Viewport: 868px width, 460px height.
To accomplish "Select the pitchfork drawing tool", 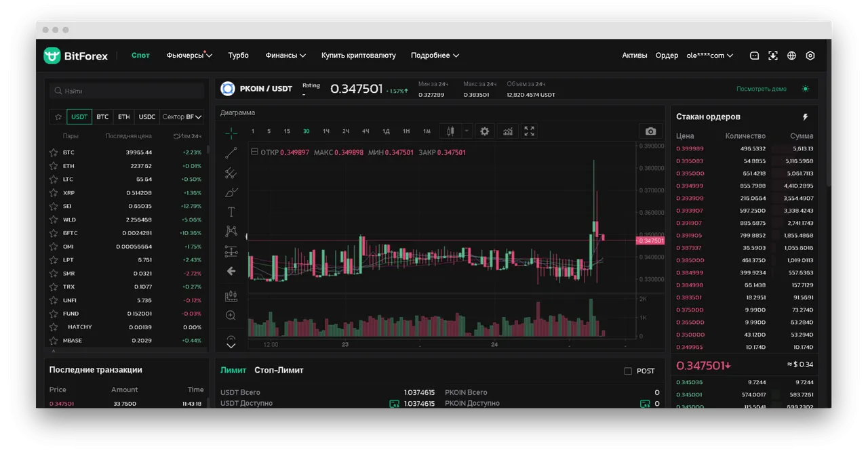I will click(x=231, y=173).
